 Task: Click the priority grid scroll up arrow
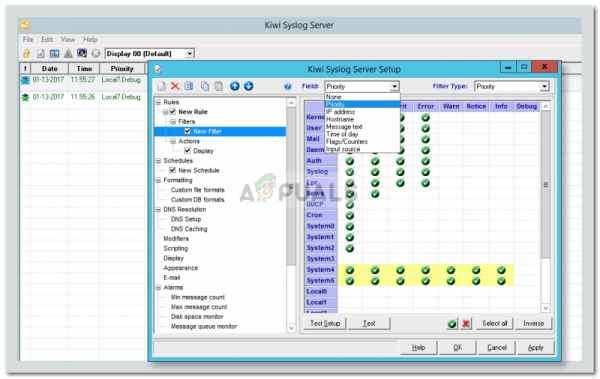pos(546,106)
